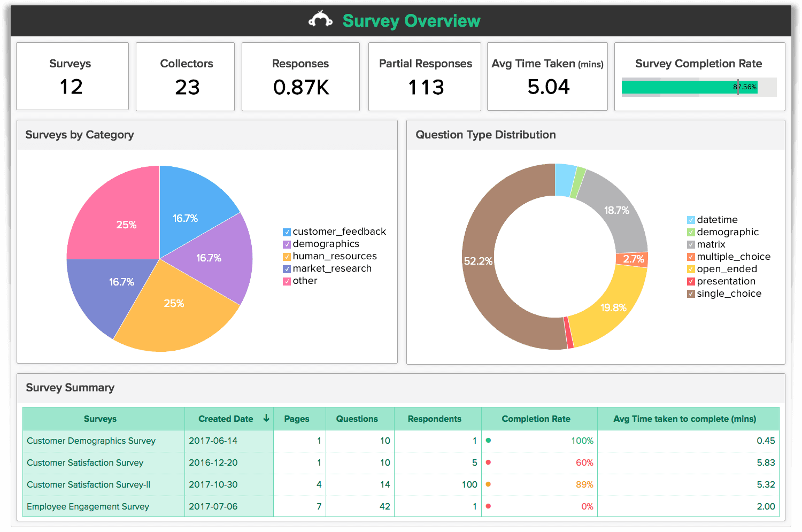Click the SurveyMonkey logo in the header
Viewport: 802px width, 532px height.
tap(321, 20)
